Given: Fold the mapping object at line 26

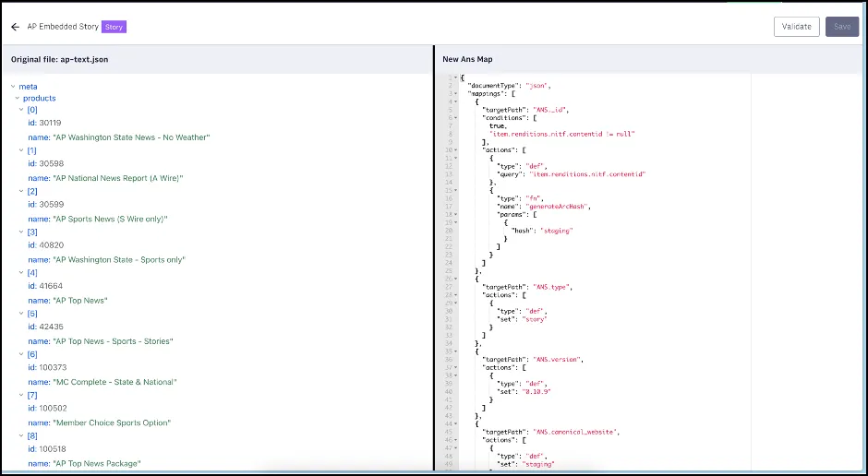Looking at the screenshot, I should (456, 279).
